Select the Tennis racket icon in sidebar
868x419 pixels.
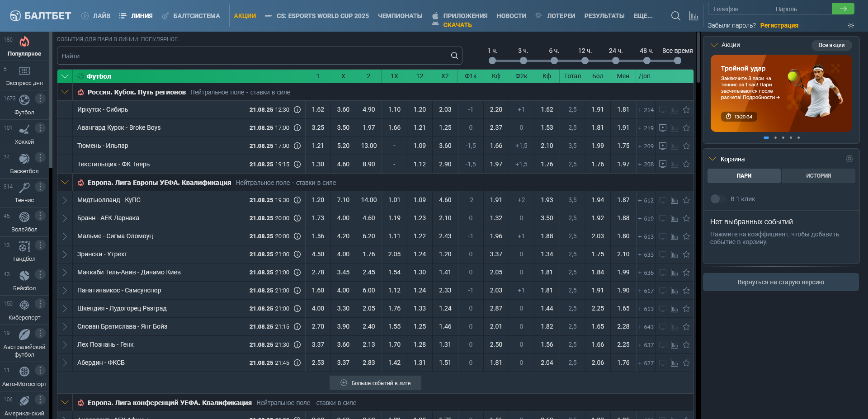(x=24, y=188)
